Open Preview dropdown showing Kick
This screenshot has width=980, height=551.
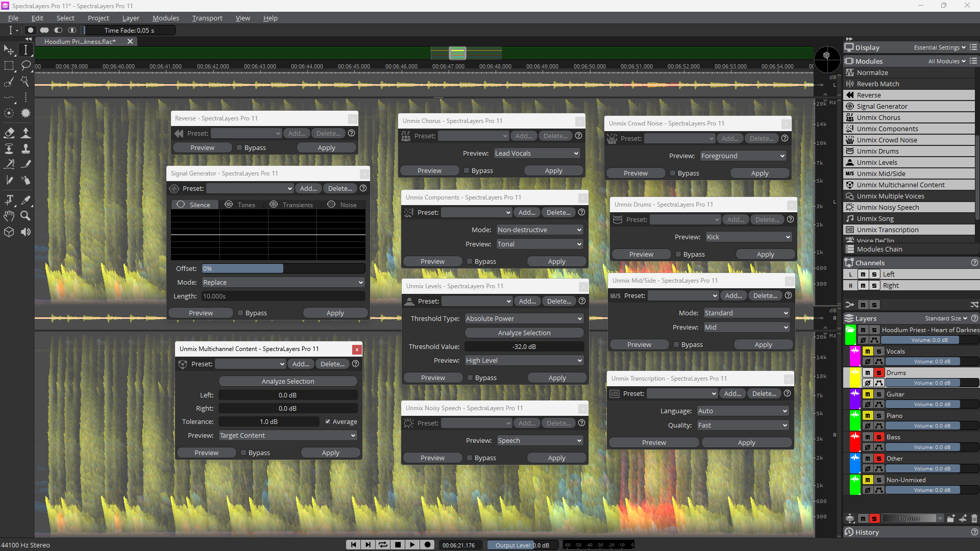tap(749, 237)
